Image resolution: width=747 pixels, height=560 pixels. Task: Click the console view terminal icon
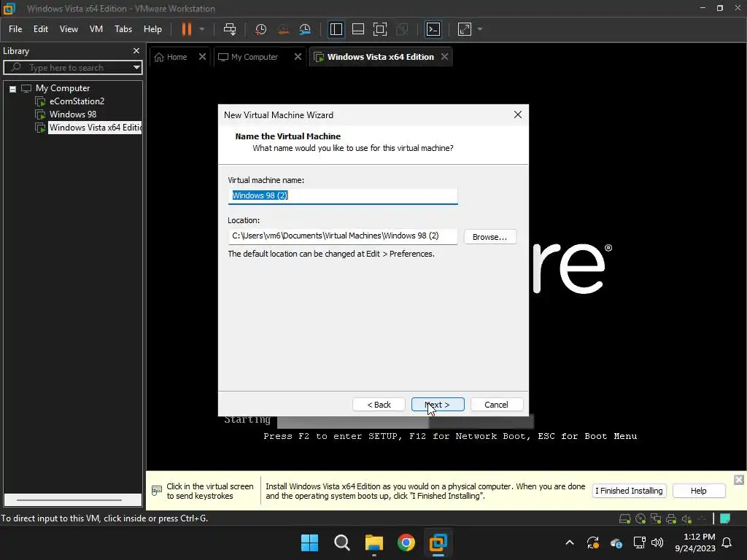click(x=433, y=29)
